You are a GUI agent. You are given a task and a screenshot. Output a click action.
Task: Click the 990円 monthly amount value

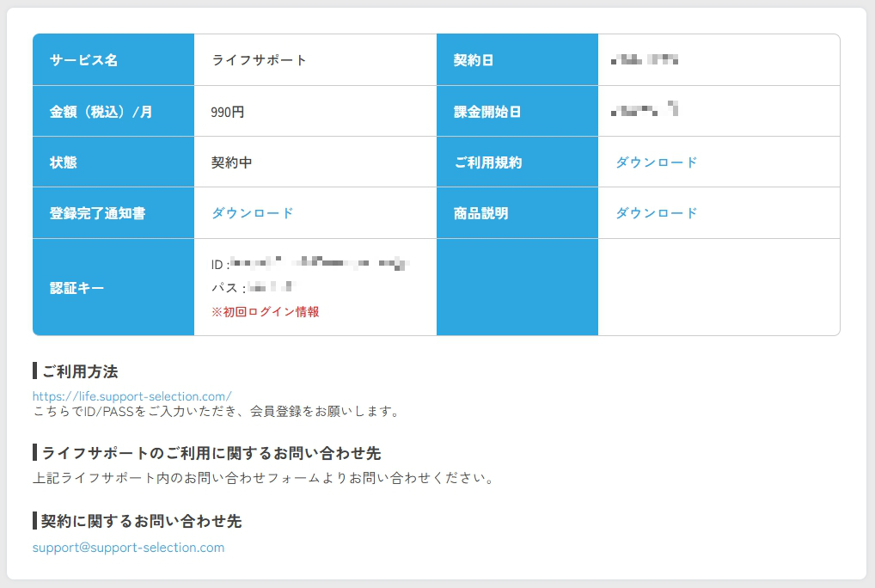tap(228, 112)
